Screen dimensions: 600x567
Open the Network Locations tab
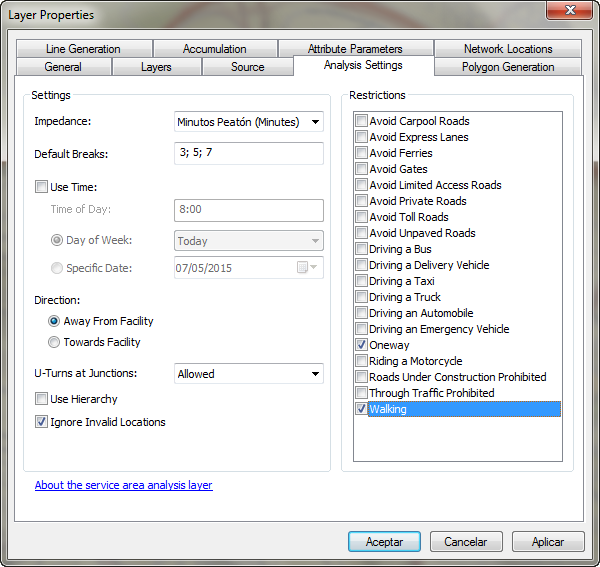[x=507, y=48]
